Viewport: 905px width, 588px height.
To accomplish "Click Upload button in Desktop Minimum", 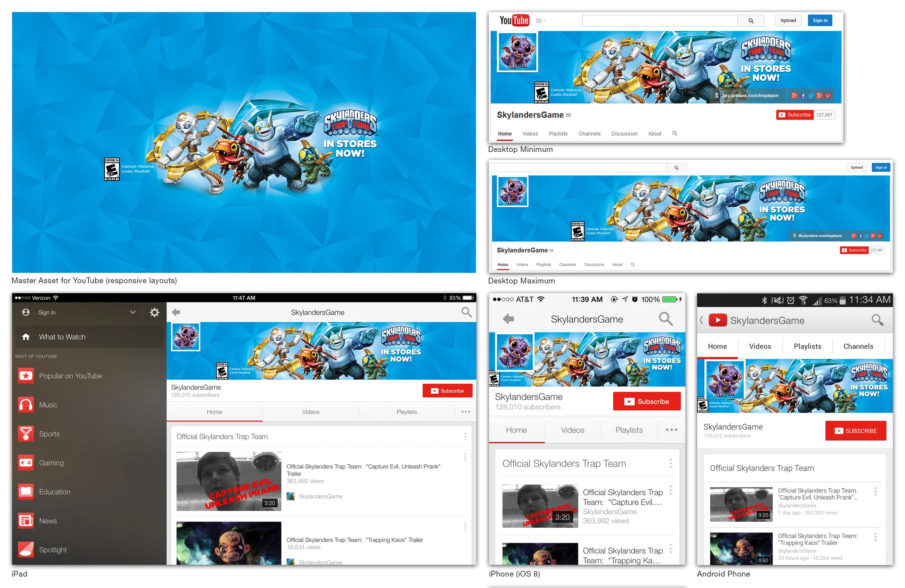I will (x=788, y=21).
